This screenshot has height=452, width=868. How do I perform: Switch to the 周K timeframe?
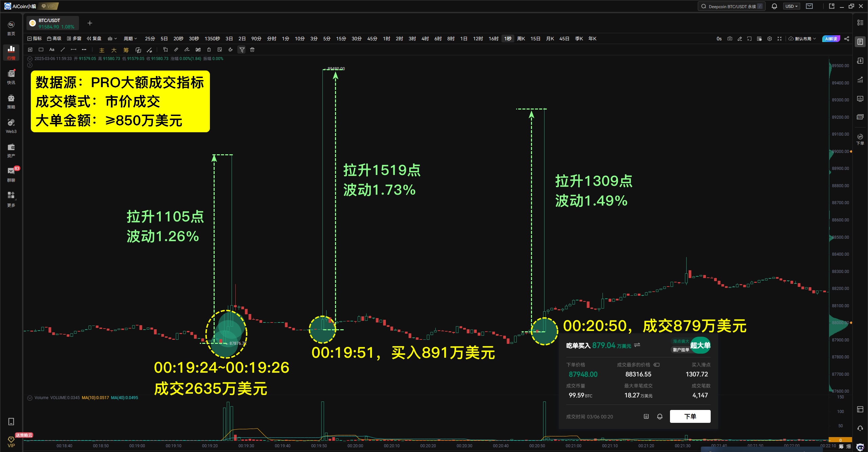pyautogui.click(x=521, y=39)
